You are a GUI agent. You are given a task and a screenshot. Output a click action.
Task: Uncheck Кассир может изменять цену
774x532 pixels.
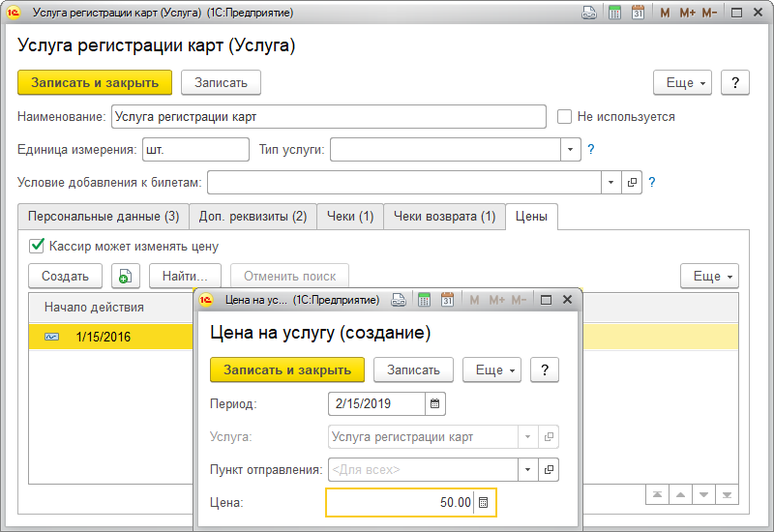[x=38, y=246]
